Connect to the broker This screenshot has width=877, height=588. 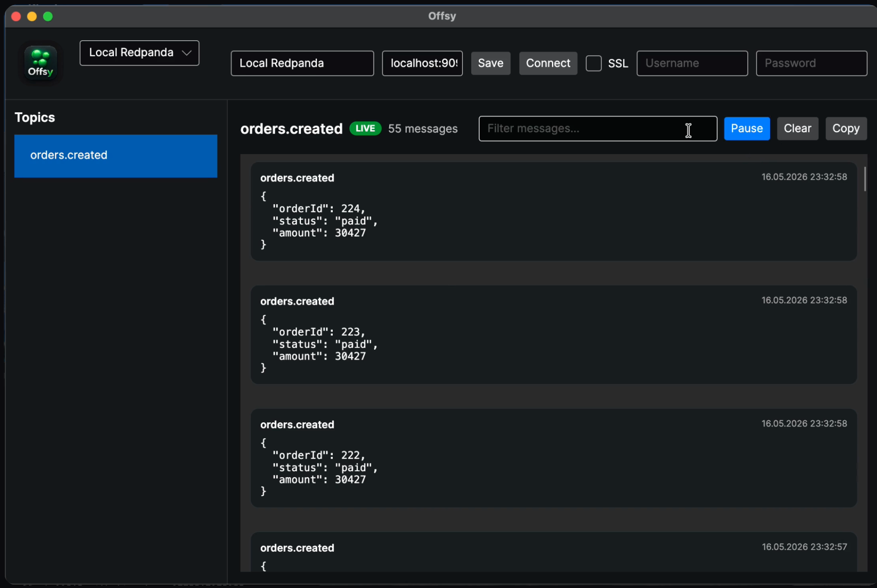coord(548,63)
